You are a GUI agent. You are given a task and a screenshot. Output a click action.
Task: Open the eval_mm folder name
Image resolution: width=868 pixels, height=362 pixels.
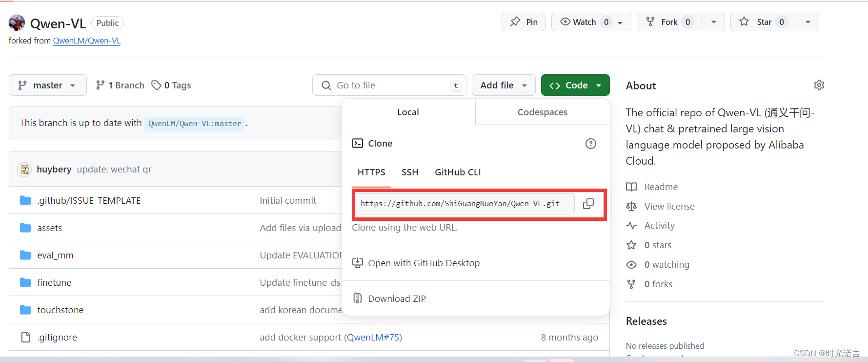pos(55,255)
